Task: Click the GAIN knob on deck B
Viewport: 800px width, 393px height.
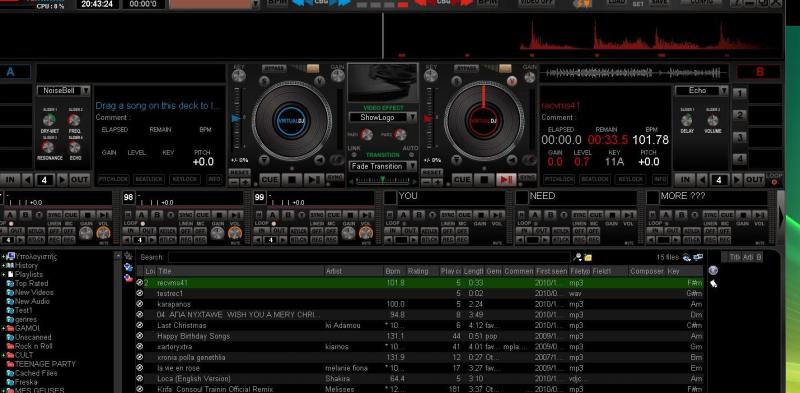Action: tap(530, 76)
